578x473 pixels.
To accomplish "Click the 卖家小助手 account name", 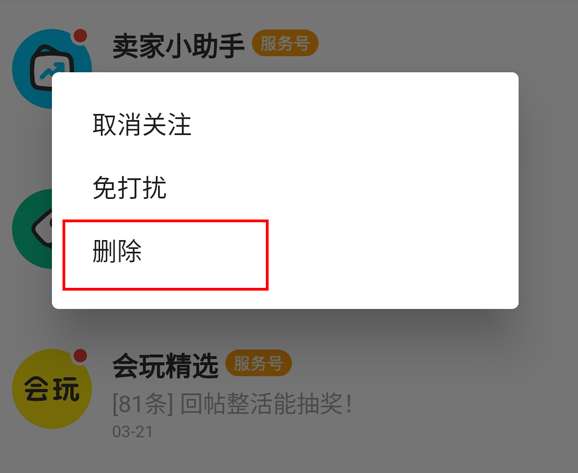I will [x=178, y=46].
